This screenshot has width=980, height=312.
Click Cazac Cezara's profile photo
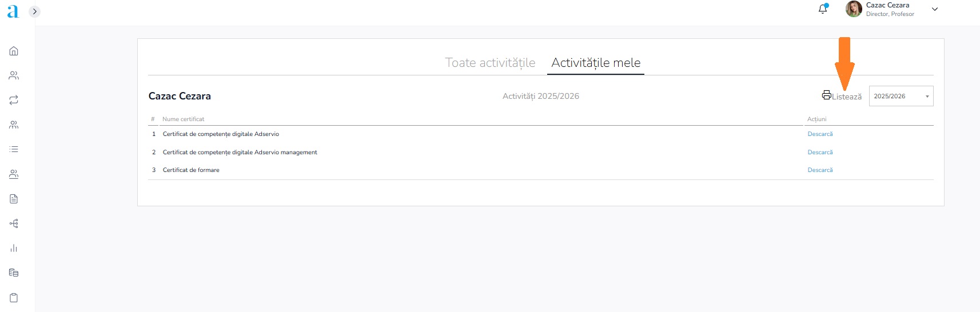click(x=854, y=9)
